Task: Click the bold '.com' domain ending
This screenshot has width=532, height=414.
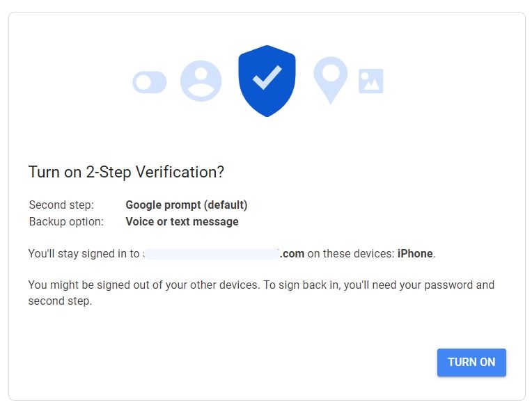Action: click(292, 254)
